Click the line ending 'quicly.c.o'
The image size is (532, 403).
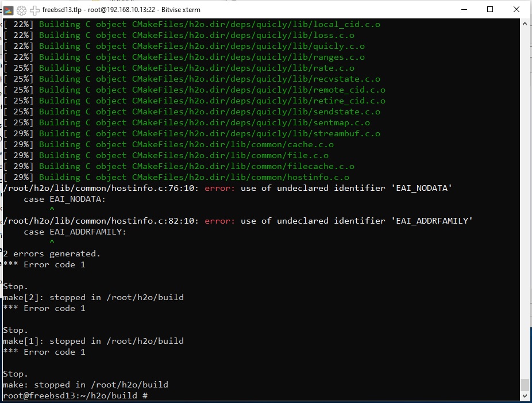(x=184, y=46)
